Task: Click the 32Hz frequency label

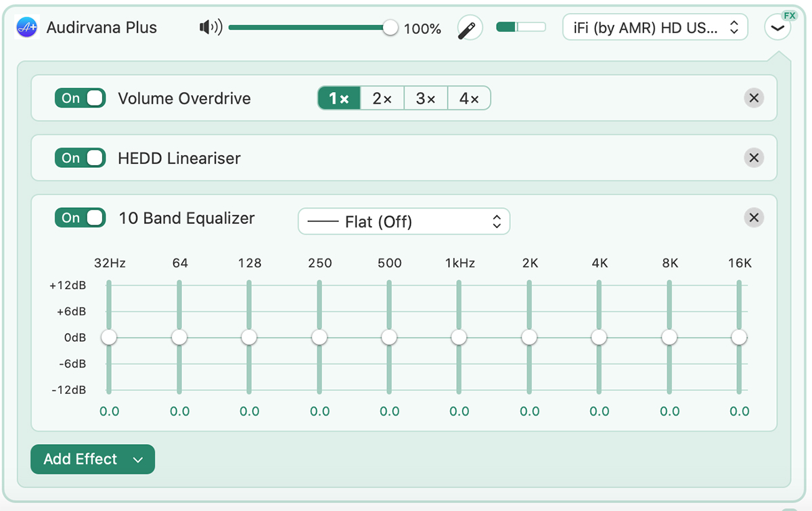Action: tap(110, 263)
